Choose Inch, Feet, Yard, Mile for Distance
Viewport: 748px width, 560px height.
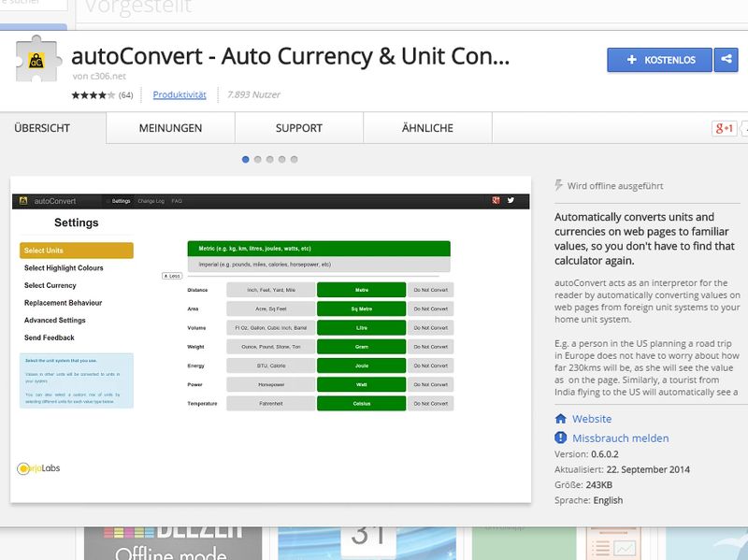[x=271, y=290]
